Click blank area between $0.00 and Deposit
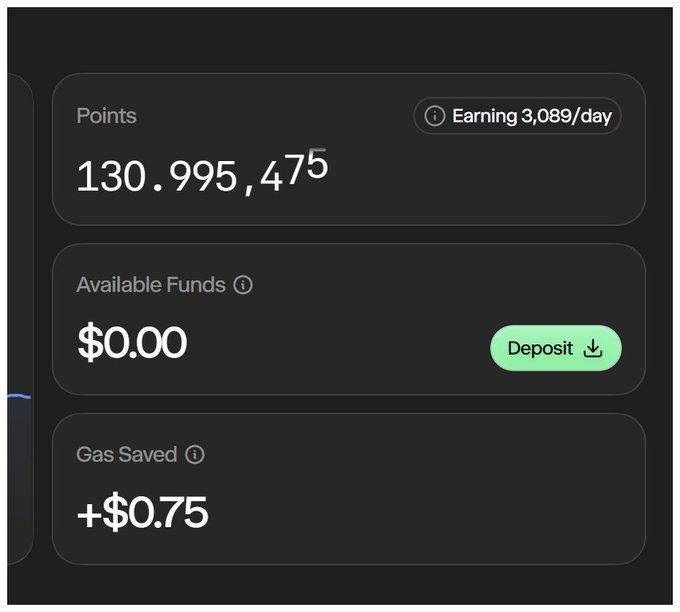Image resolution: width=680 pixels, height=612 pixels. [340, 345]
